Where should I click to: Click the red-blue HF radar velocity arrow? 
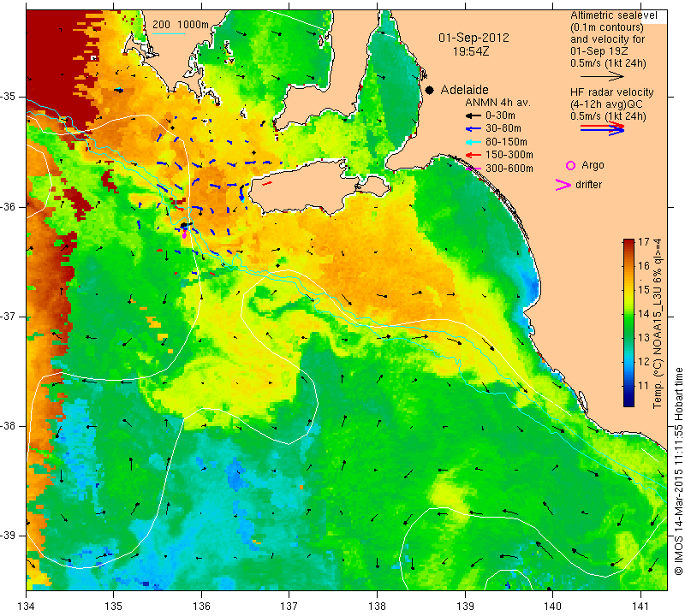tap(603, 128)
